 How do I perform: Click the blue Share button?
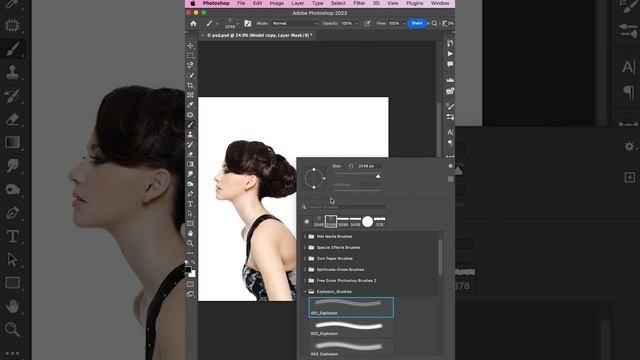(417, 24)
